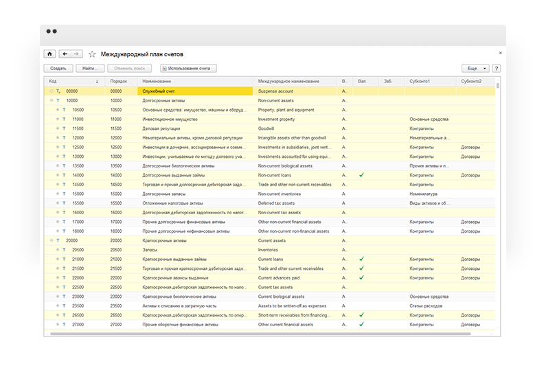This screenshot has width=546, height=392.
Task: Click the horizontal scrollbar at table bottom
Action: point(260,334)
